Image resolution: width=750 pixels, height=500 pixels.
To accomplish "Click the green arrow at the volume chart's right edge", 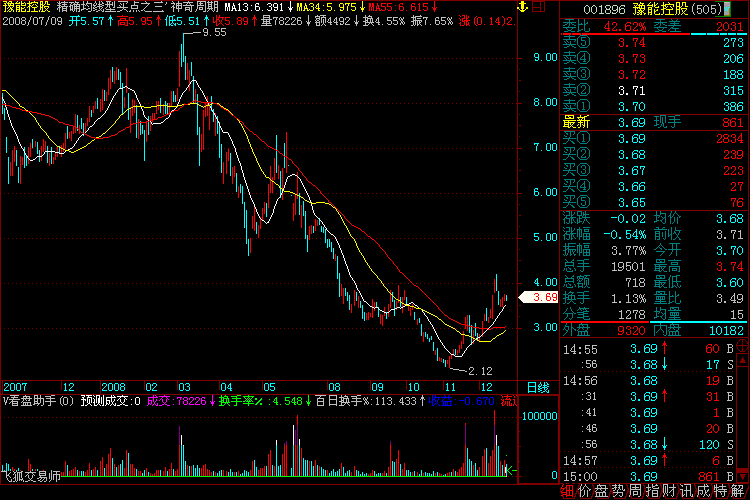I will [512, 470].
